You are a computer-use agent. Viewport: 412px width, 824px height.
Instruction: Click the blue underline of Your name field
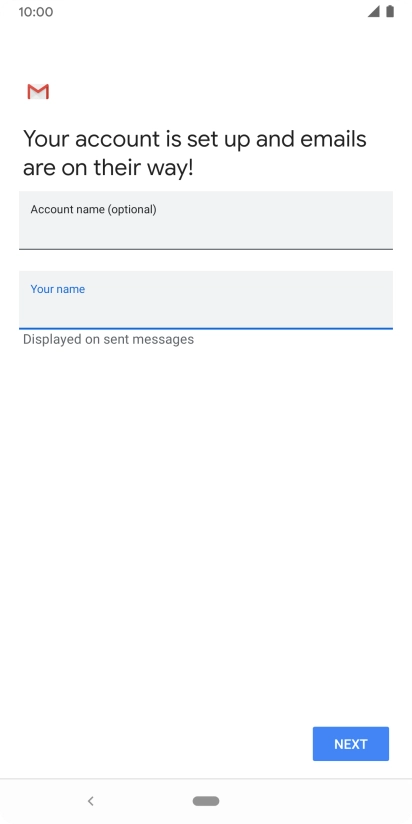click(x=206, y=328)
